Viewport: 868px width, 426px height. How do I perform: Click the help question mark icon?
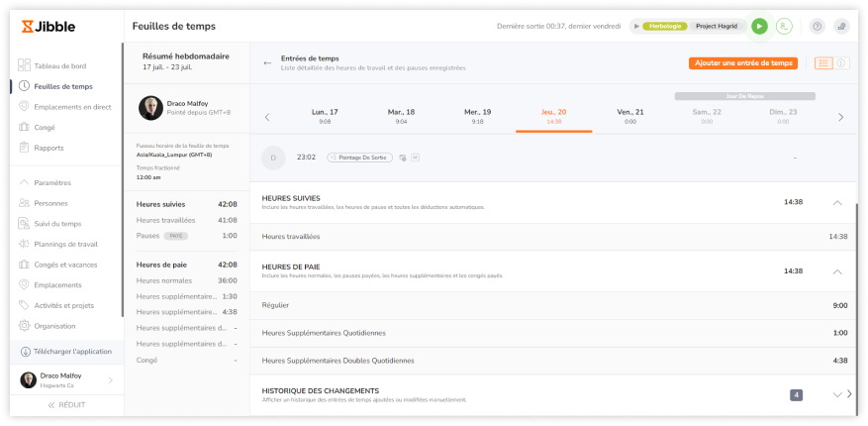pyautogui.click(x=817, y=27)
